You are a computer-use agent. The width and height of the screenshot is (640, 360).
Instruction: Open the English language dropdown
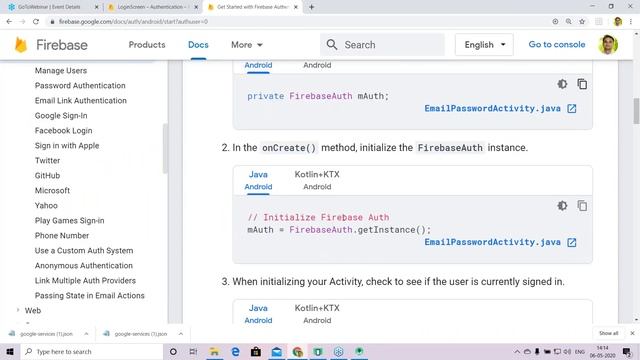484,45
